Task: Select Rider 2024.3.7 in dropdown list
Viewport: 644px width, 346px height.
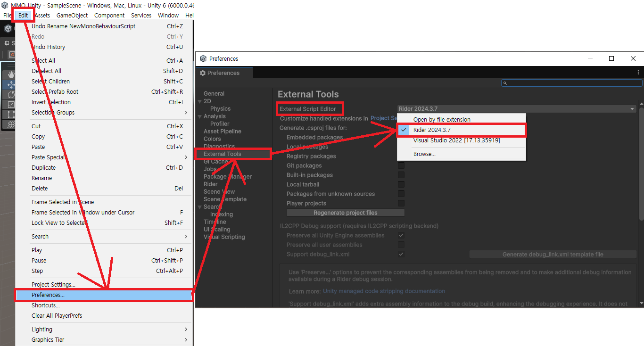Action: coord(462,130)
